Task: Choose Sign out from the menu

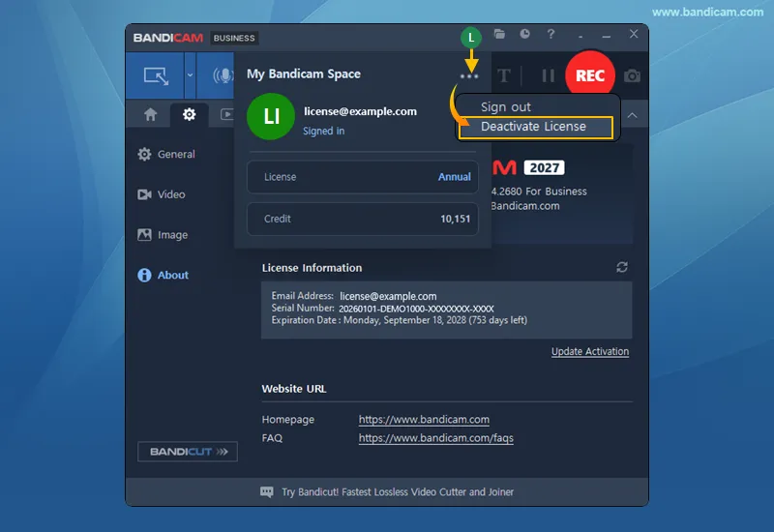Action: click(505, 106)
